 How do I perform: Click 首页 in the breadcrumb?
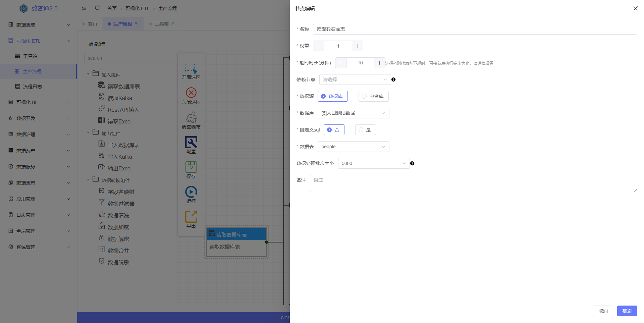112,8
